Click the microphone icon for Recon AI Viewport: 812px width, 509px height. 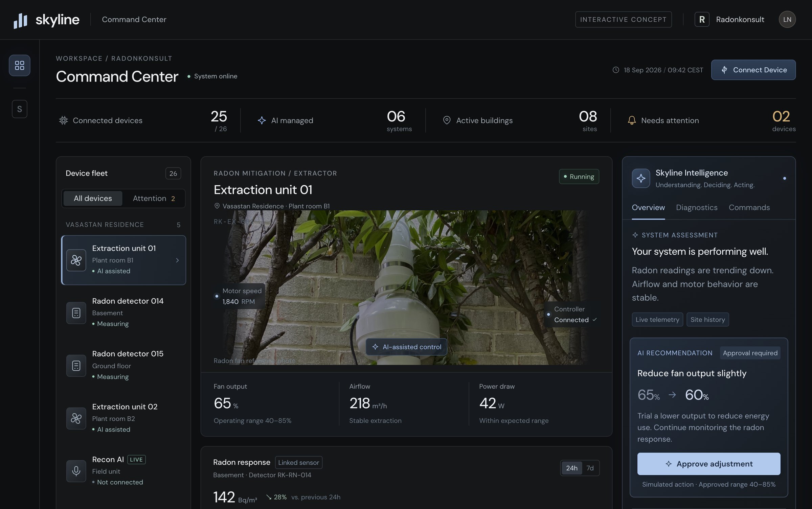tap(76, 471)
